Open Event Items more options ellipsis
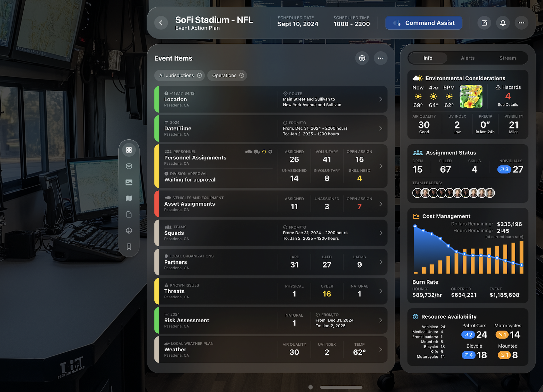The height and width of the screenshot is (392, 543). [381, 58]
